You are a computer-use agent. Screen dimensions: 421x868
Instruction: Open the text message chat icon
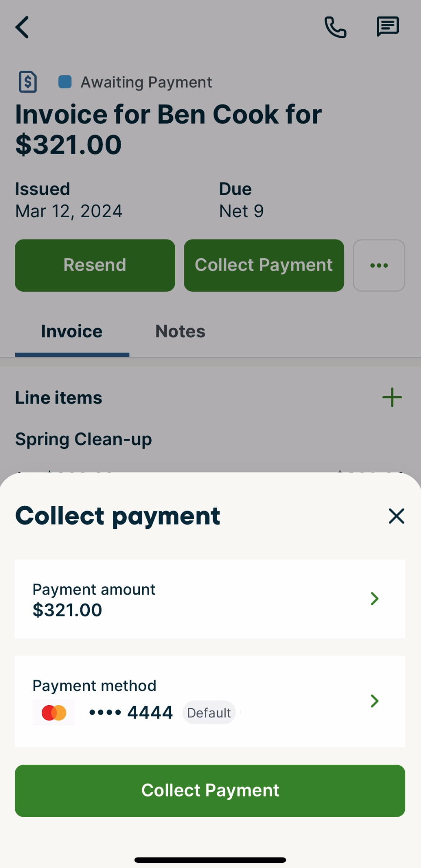click(387, 27)
